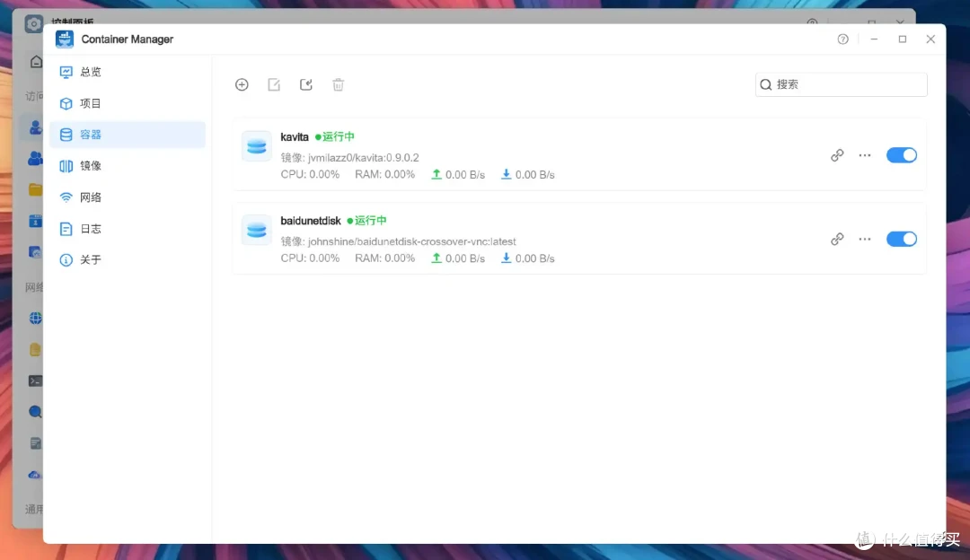Viewport: 970px width, 560px height.
Task: Click the kavita download speed arrow icon
Action: [506, 174]
